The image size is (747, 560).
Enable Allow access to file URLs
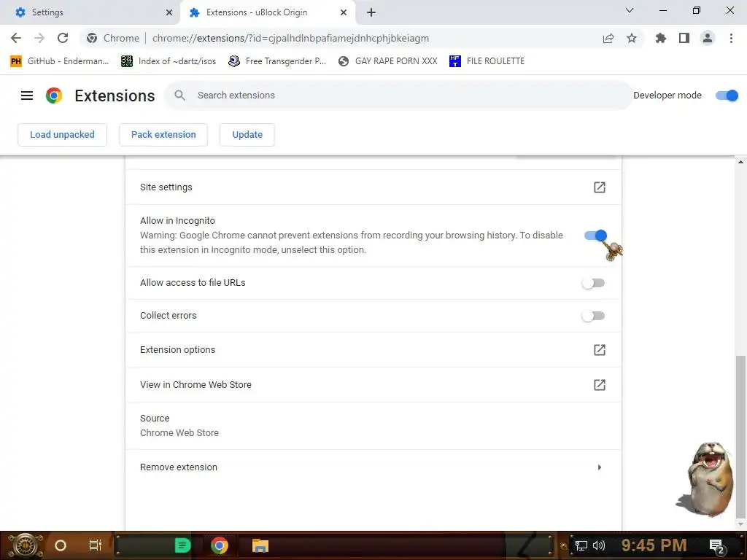click(593, 284)
